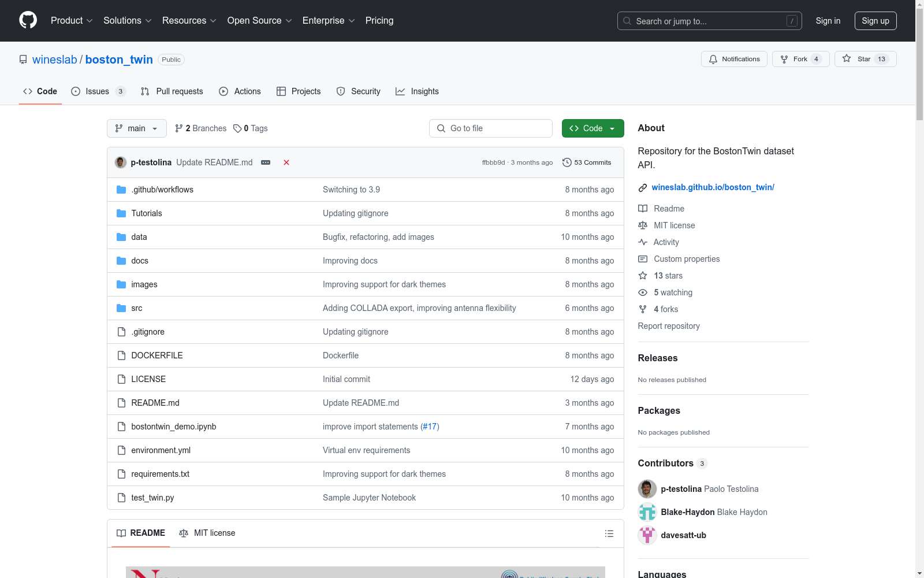924x578 pixels.
Task: Click the Sign up button
Action: (x=875, y=21)
